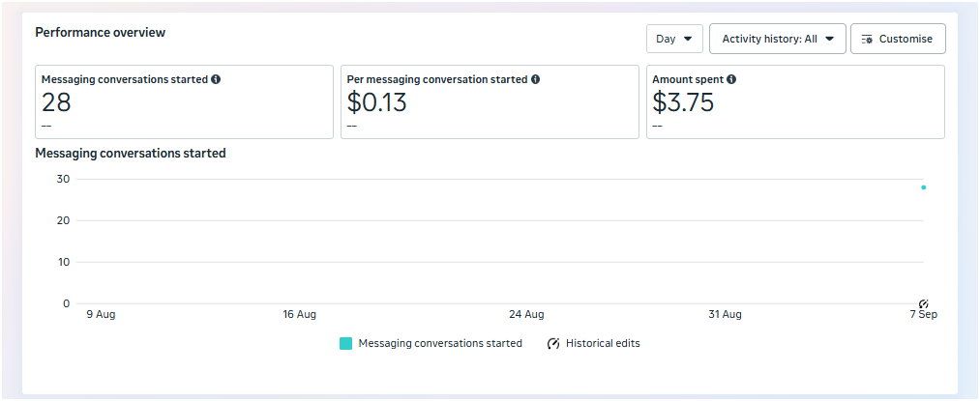
Task: Click the Historical edits marker on chart axis
Action: pyautogui.click(x=923, y=303)
